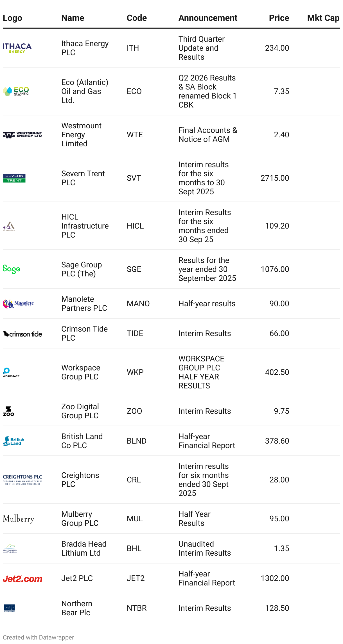Image resolution: width=343 pixels, height=644 pixels.
Task: Open the Created with Datawrapper link
Action: coord(39,637)
